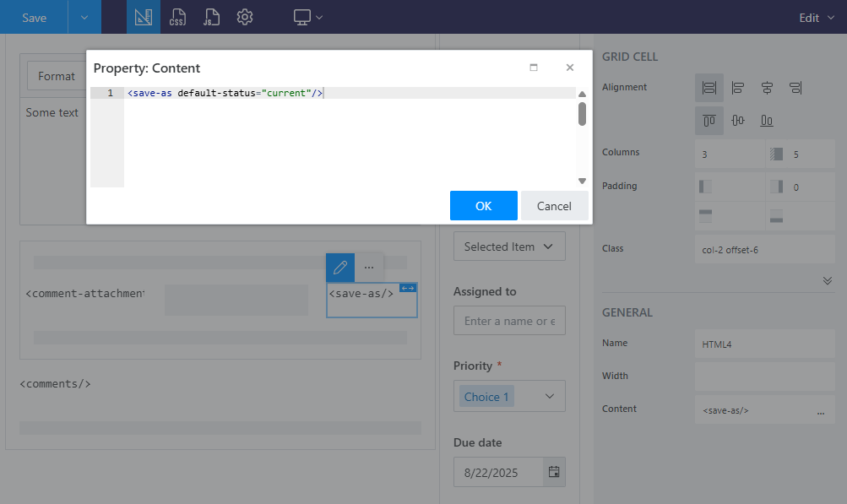This screenshot has height=504, width=847.
Task: Click the Assigned to name field
Action: (509, 320)
